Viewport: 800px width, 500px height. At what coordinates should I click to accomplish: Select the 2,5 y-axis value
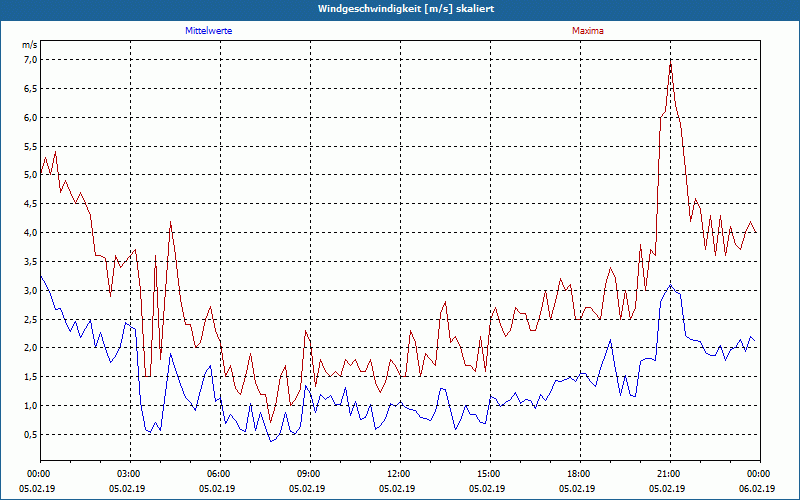pos(30,319)
